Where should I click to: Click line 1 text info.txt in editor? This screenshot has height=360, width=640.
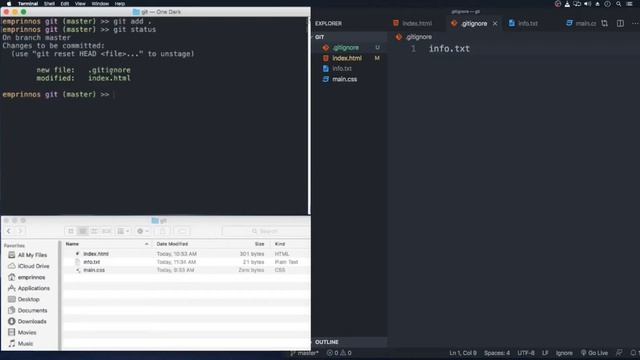[449, 49]
